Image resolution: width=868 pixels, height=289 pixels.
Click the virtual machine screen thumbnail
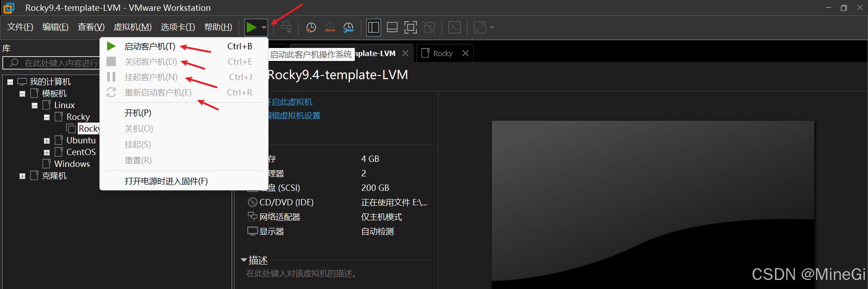pyautogui.click(x=653, y=204)
